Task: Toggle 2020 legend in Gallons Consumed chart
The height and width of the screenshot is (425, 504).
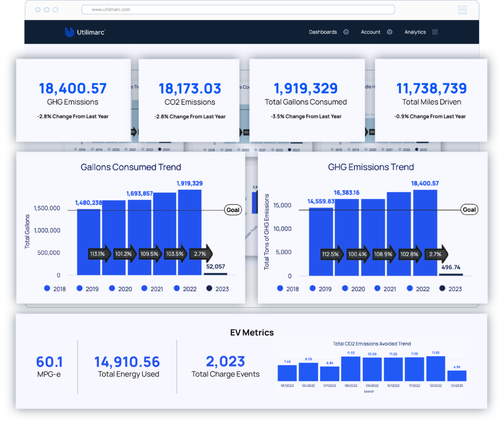Action: [x=121, y=289]
